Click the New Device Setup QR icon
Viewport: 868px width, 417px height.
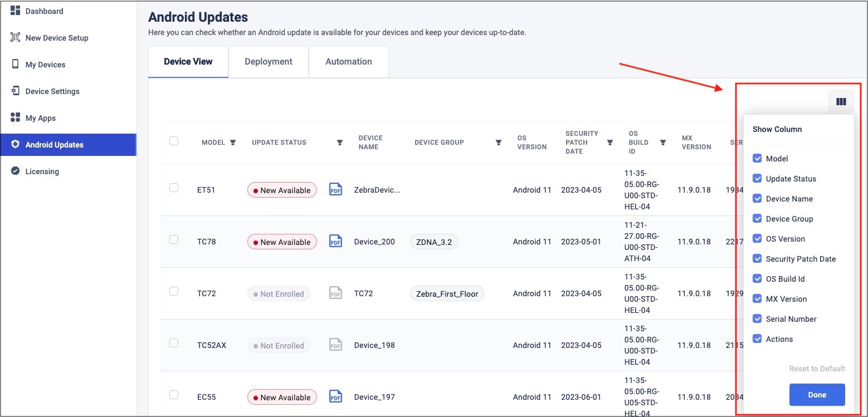16,38
